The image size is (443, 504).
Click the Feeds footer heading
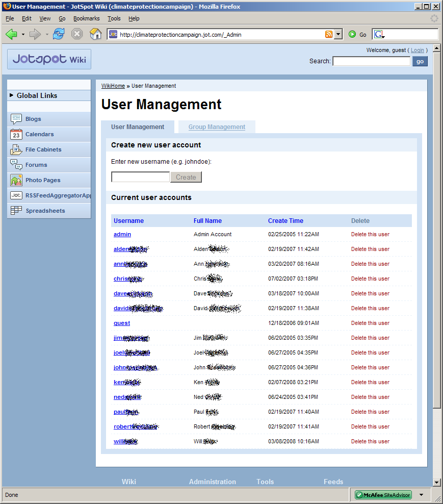point(333,482)
